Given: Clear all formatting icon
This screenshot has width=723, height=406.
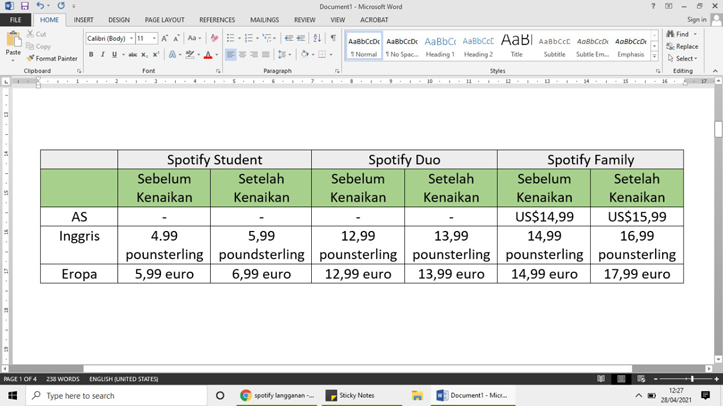Looking at the screenshot, I should 214,38.
